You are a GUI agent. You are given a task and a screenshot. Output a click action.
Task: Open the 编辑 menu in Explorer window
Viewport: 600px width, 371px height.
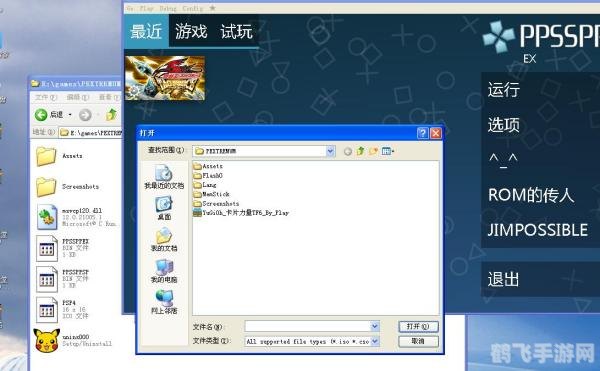[x=77, y=98]
